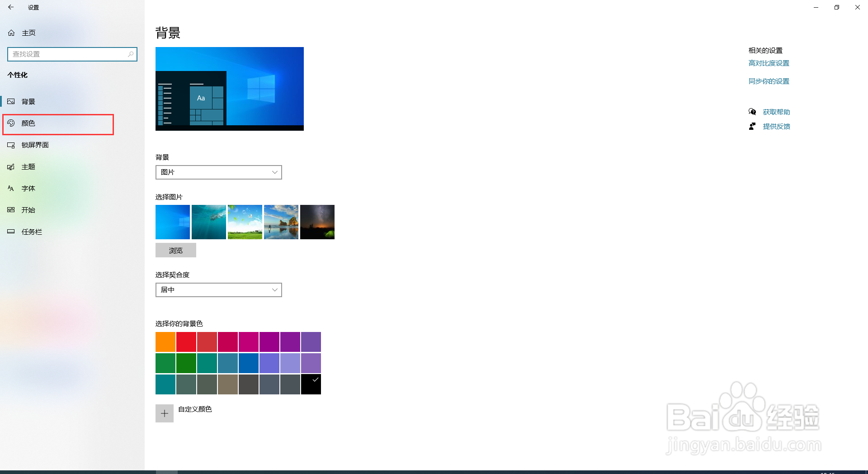868x474 pixels.
Task: Select the 主题 (Themes) sidebar item
Action: click(x=28, y=166)
